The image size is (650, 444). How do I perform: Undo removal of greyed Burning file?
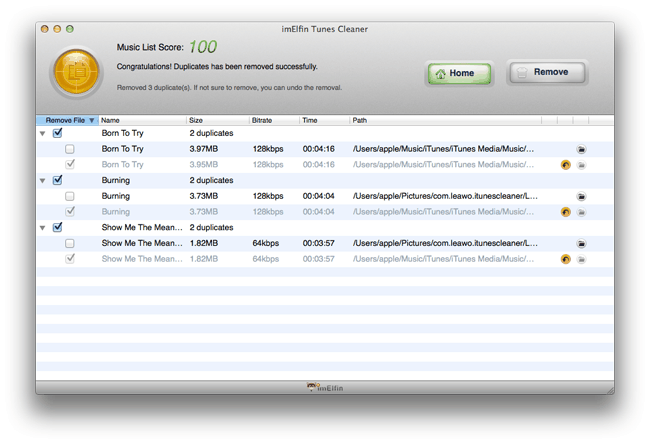pyautogui.click(x=565, y=212)
